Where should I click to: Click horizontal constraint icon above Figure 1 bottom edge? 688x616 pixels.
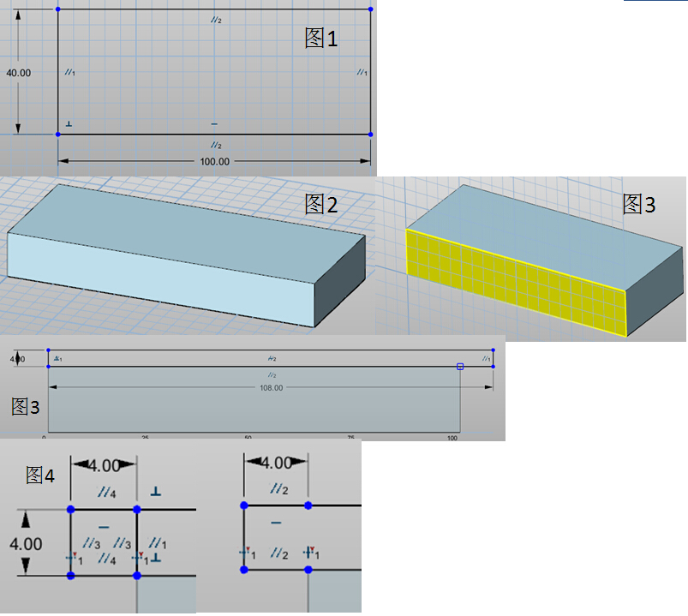214,125
